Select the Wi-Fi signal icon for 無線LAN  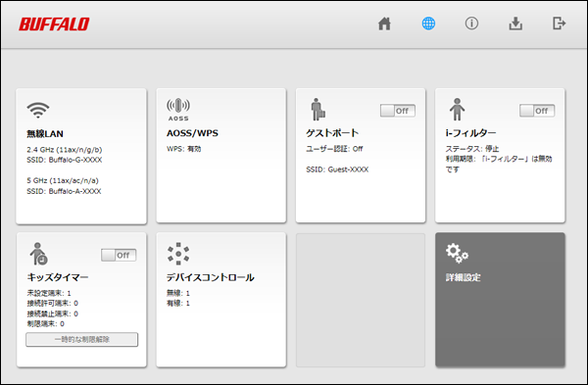[38, 110]
